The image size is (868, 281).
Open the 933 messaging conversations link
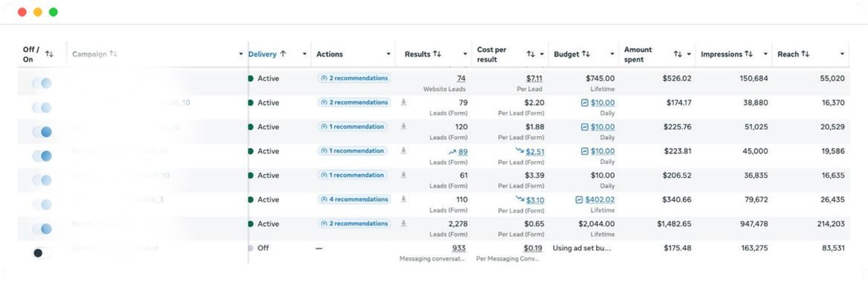coord(459,248)
